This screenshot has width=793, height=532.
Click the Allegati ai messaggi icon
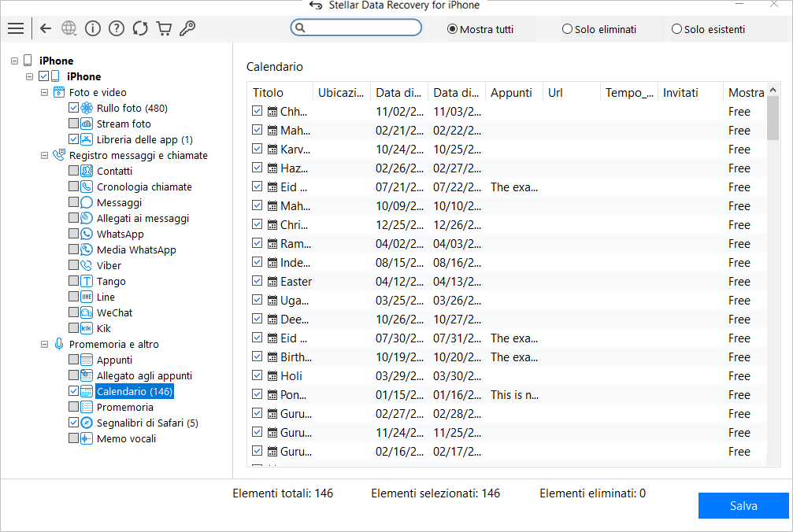87,218
